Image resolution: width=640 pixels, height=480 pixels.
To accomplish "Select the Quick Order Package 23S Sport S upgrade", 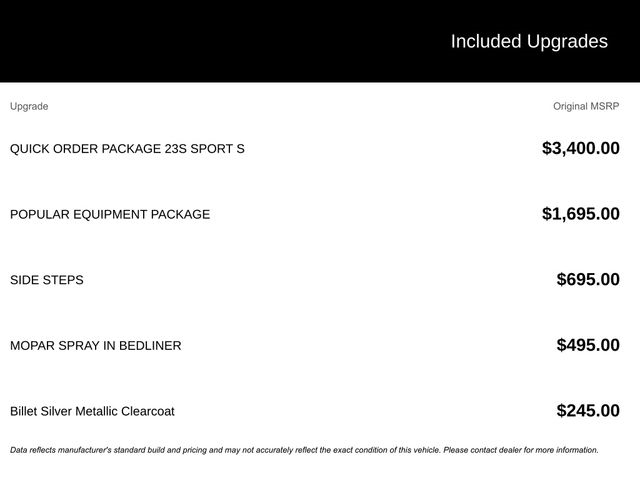I will pyautogui.click(x=127, y=149).
